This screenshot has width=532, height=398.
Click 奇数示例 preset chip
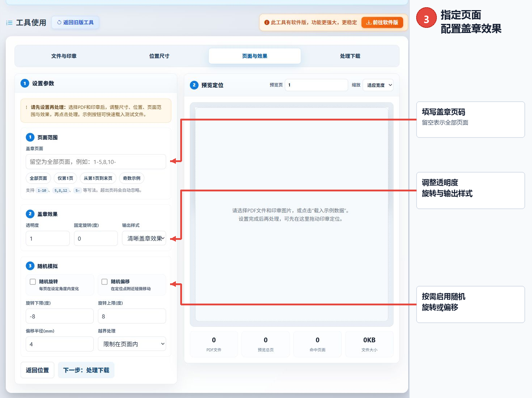coord(132,178)
